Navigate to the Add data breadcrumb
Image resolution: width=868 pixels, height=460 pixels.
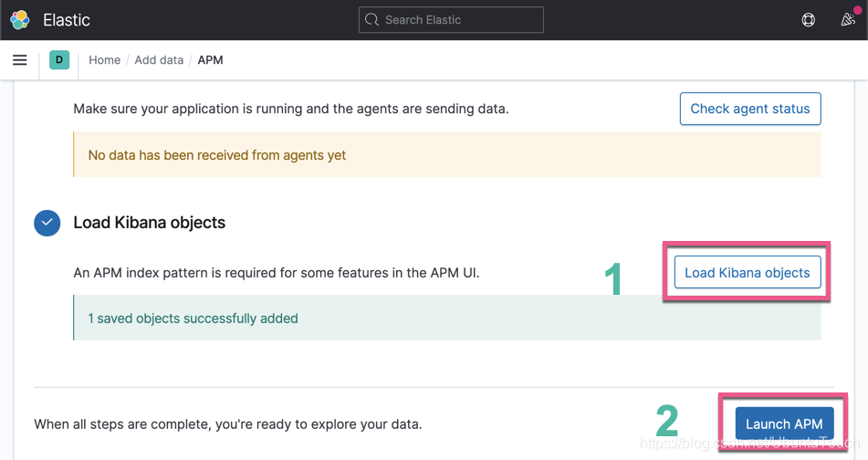point(159,60)
